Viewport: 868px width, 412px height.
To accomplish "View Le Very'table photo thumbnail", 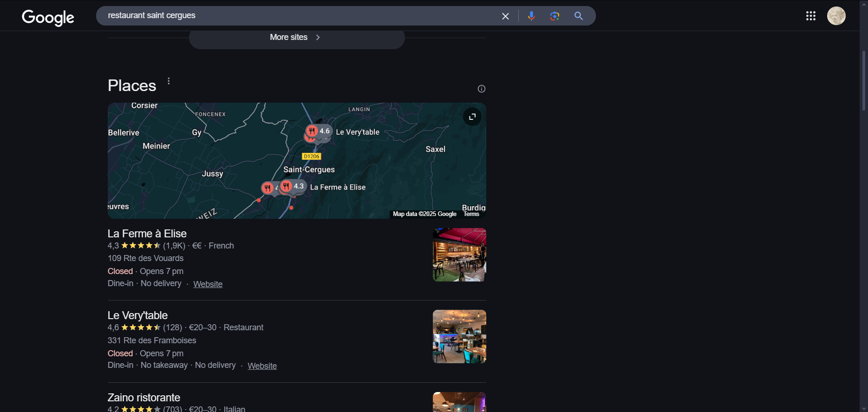I will (x=459, y=336).
